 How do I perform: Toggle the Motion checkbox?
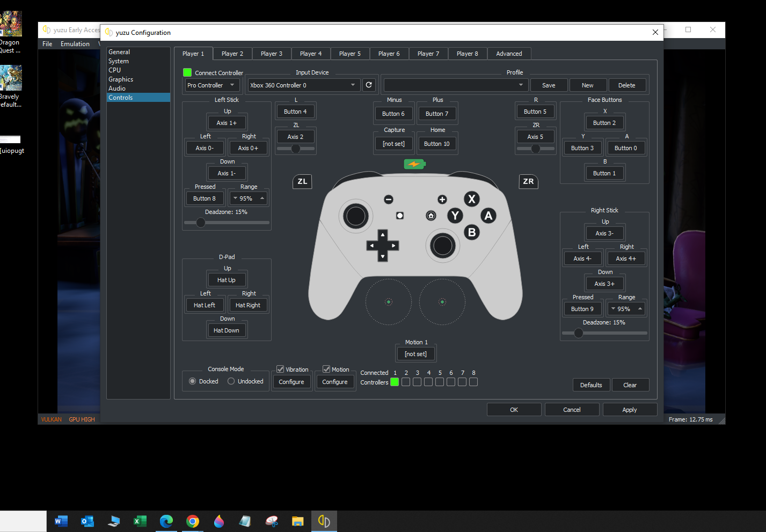(326, 369)
